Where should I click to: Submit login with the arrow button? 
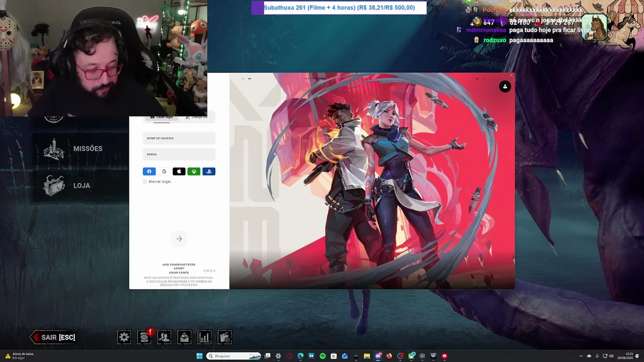[179, 239]
